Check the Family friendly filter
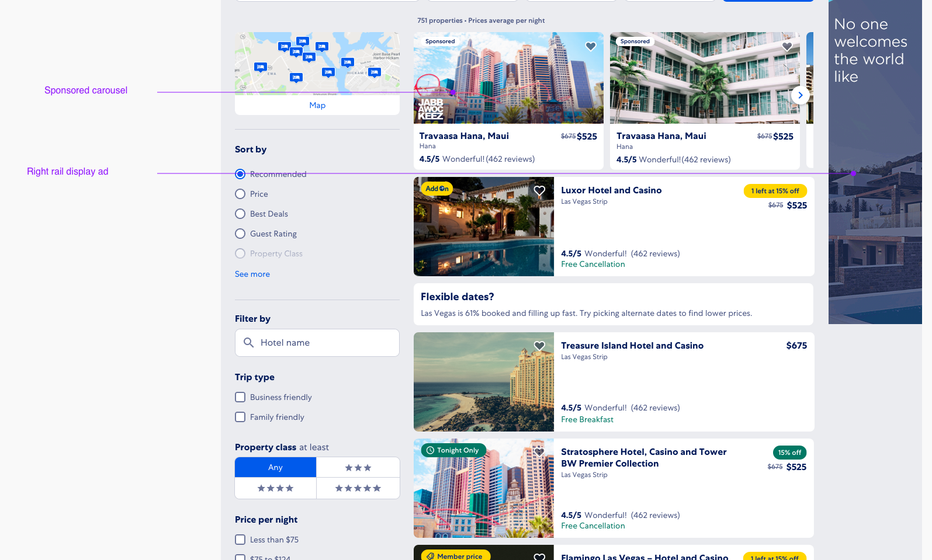 pyautogui.click(x=240, y=417)
